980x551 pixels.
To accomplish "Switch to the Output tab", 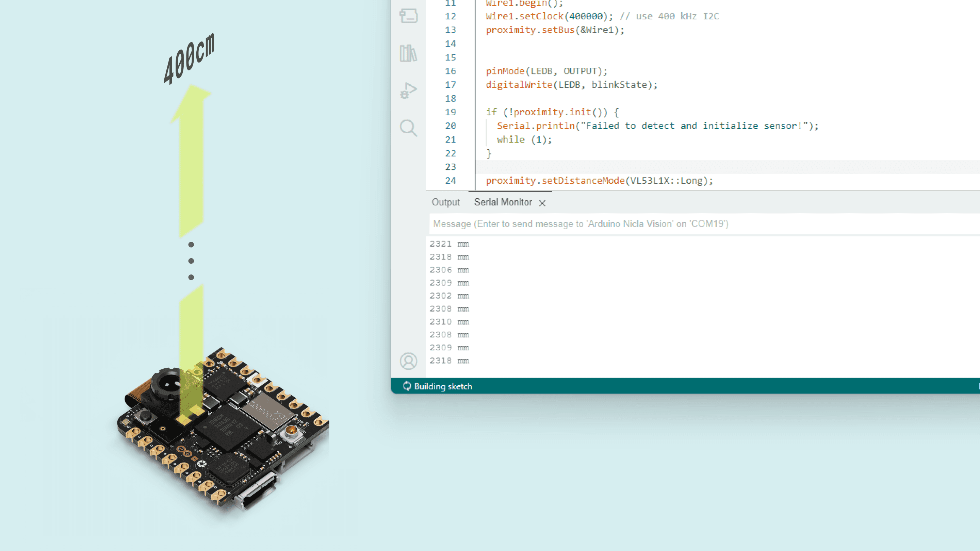I will point(445,202).
